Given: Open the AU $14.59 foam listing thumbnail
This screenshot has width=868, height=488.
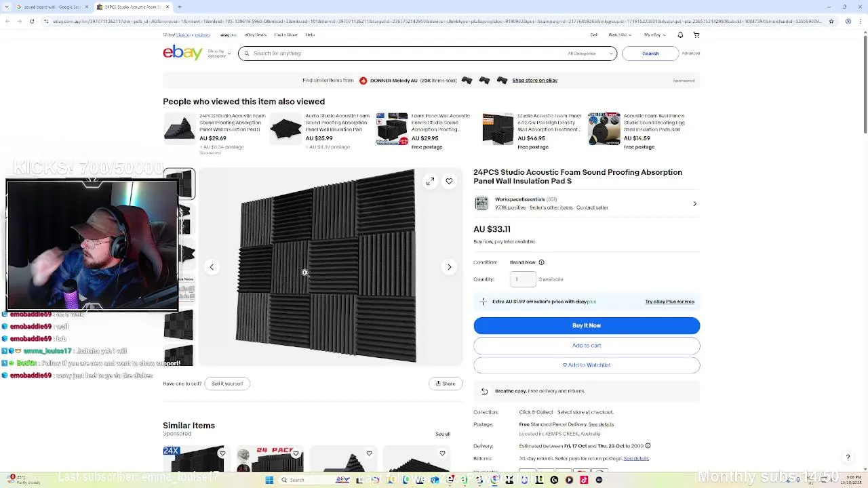Looking at the screenshot, I should [604, 129].
